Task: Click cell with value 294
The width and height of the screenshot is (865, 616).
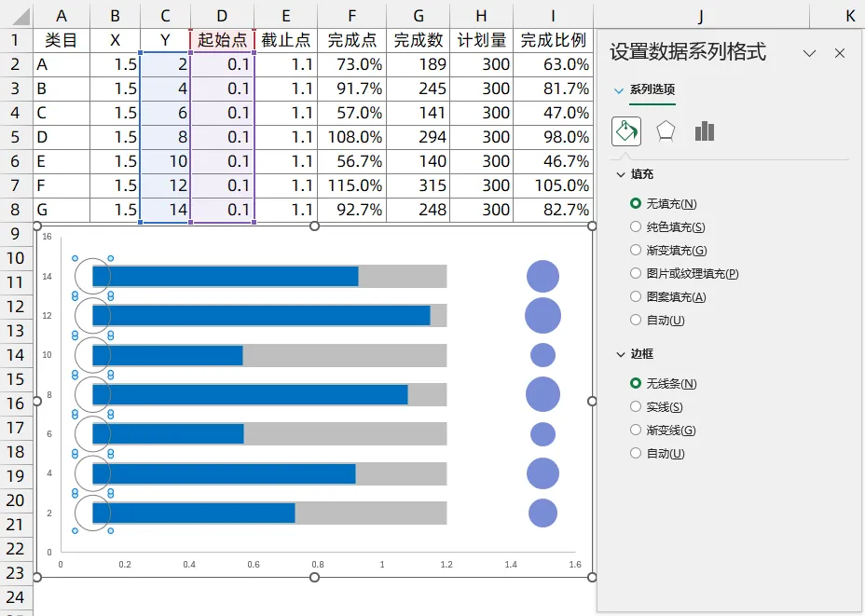Action: pyautogui.click(x=419, y=137)
